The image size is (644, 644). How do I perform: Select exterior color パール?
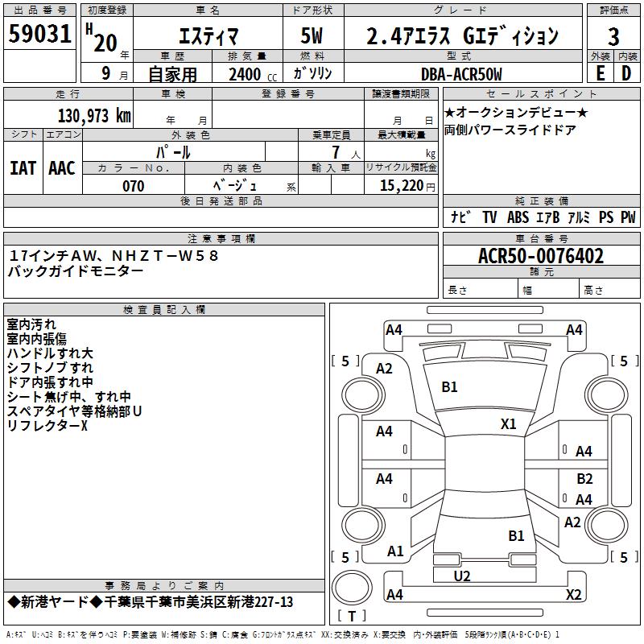pyautogui.click(x=173, y=152)
